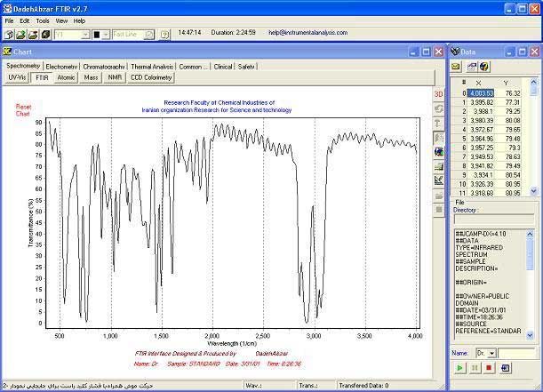Click the Chart window title icon

tap(7, 52)
